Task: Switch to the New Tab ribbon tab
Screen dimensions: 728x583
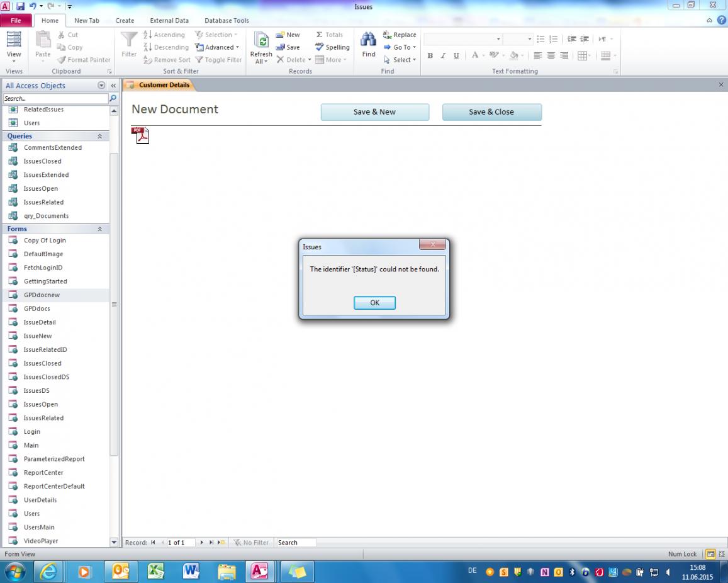Action: coord(87,20)
